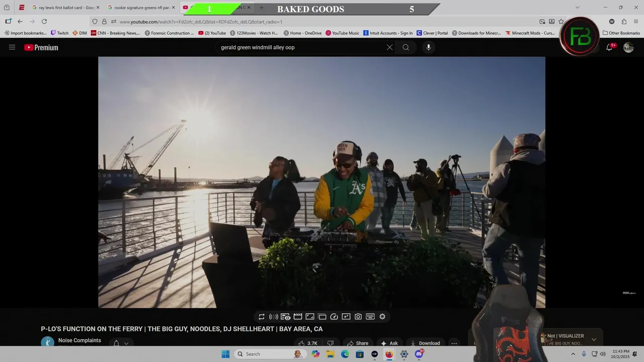The height and width of the screenshot is (362, 644).
Task: Open the resize video frame icon
Action: pyautogui.click(x=310, y=317)
